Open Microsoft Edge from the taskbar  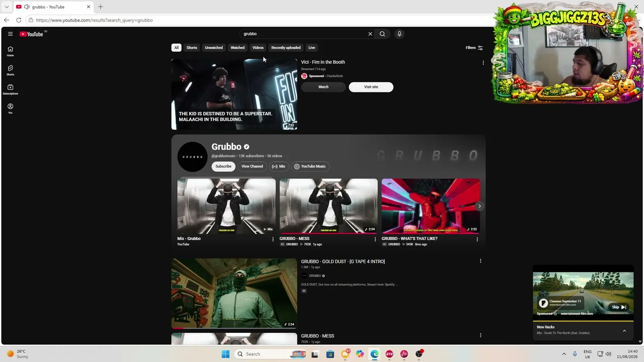click(x=375, y=354)
